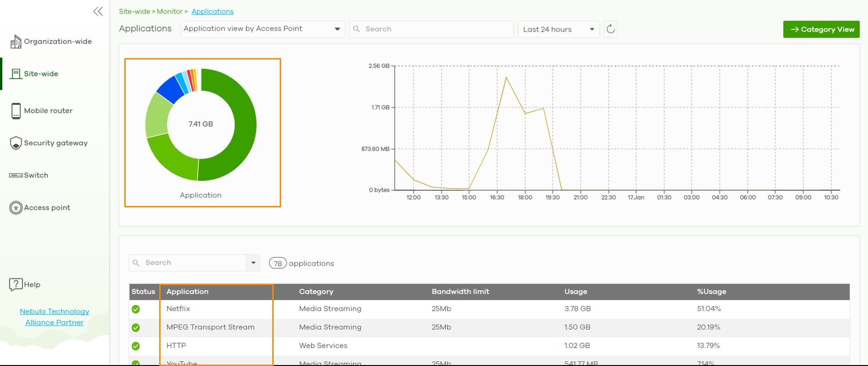The height and width of the screenshot is (366, 868).
Task: Switch to Category View
Action: coord(821,29)
